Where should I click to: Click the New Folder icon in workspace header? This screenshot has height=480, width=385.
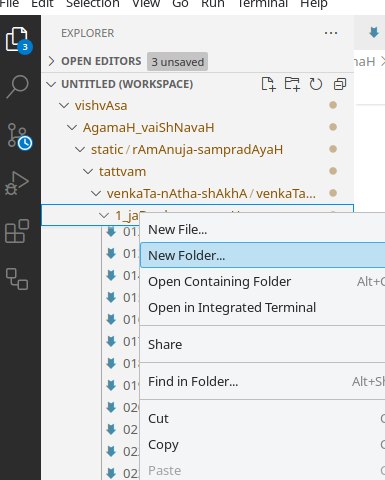(292, 84)
